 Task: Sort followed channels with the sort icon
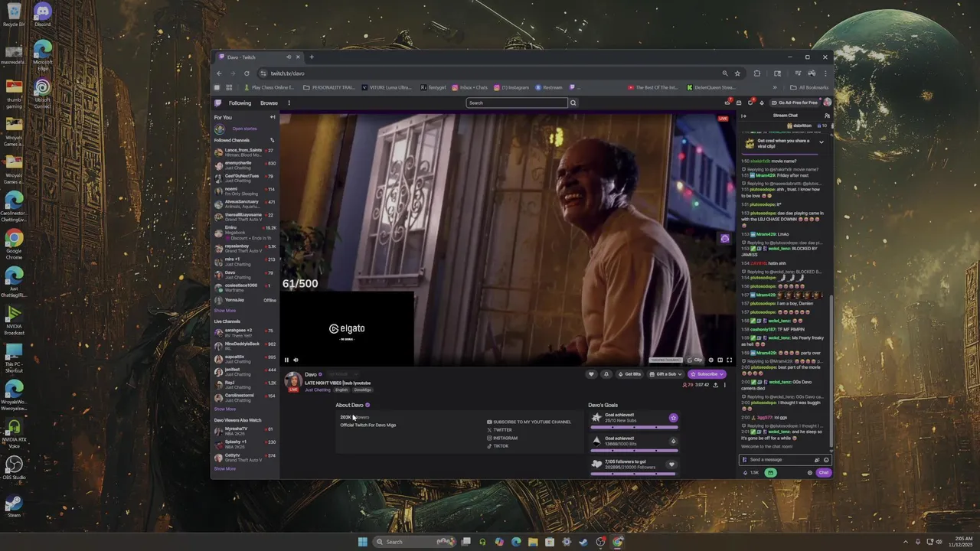pyautogui.click(x=272, y=140)
